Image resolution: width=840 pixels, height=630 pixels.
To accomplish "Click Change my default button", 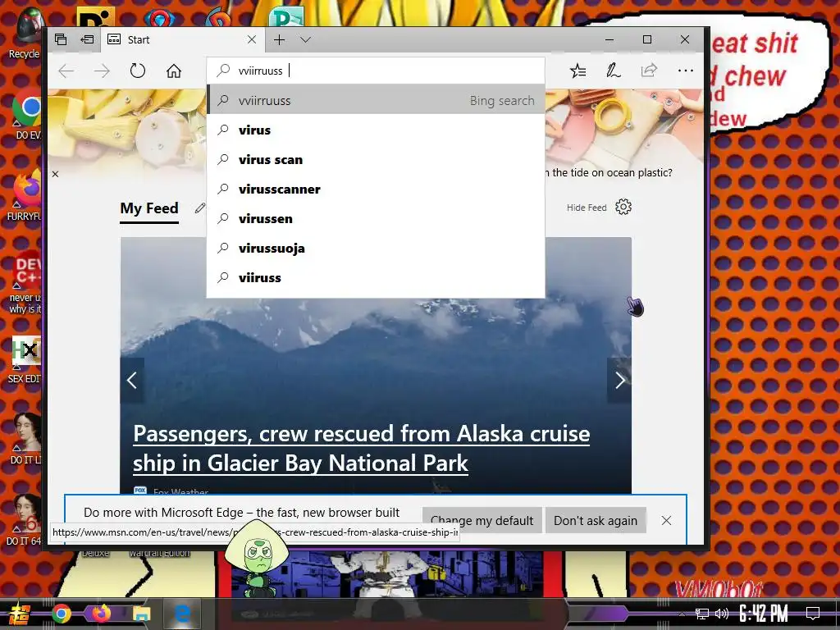I will [x=482, y=521].
